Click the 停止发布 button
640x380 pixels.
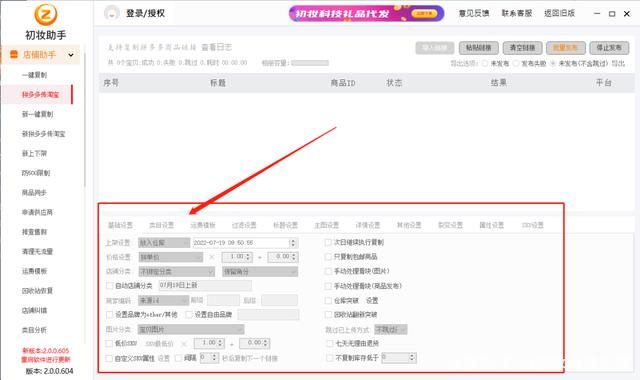[x=609, y=48]
